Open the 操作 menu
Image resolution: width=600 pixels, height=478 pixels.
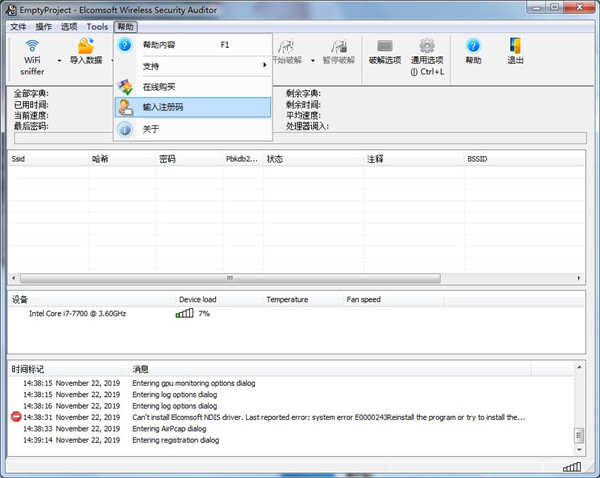pos(43,27)
